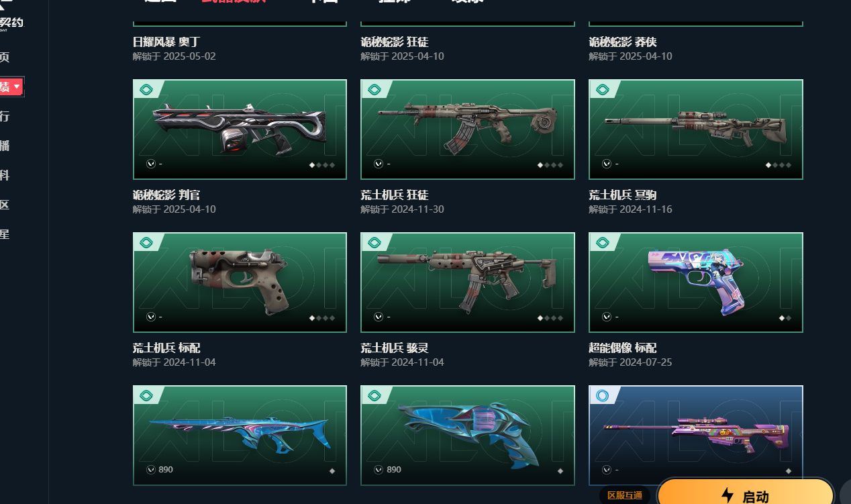The width and height of the screenshot is (851, 504).
Task: Select the sidebar item ending in 行
Action: 5,116
